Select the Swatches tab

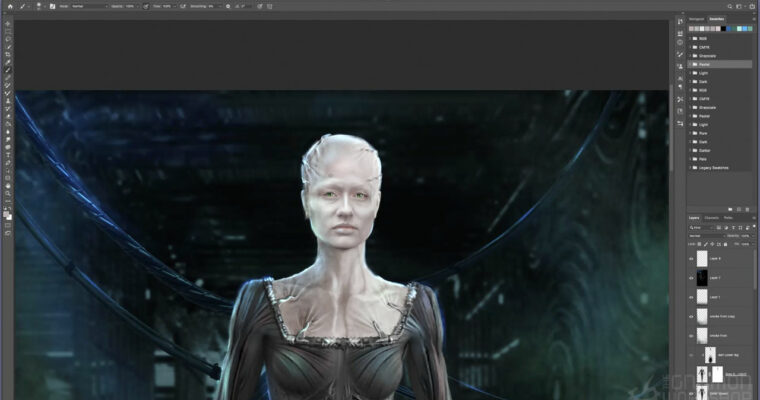[716, 19]
